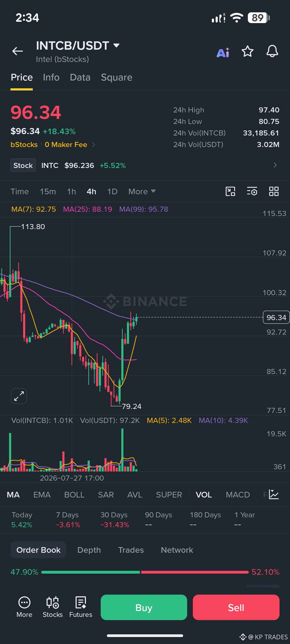The image size is (290, 644).
Task: Open the AI assistant icon
Action: (223, 52)
